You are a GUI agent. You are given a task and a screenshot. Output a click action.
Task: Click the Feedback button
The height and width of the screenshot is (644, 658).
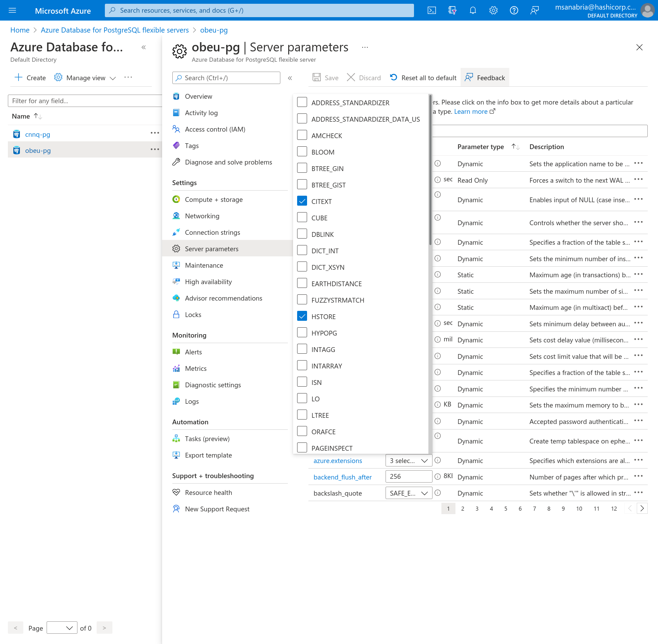485,78
